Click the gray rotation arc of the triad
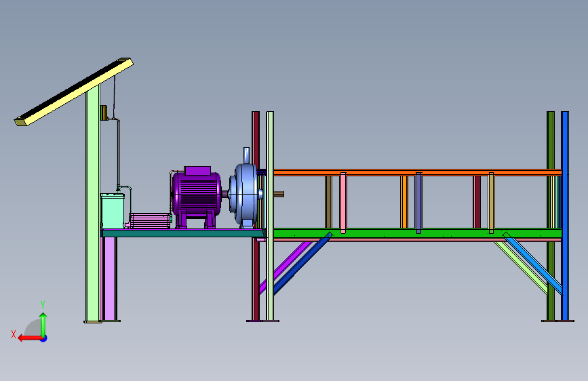 click(33, 327)
